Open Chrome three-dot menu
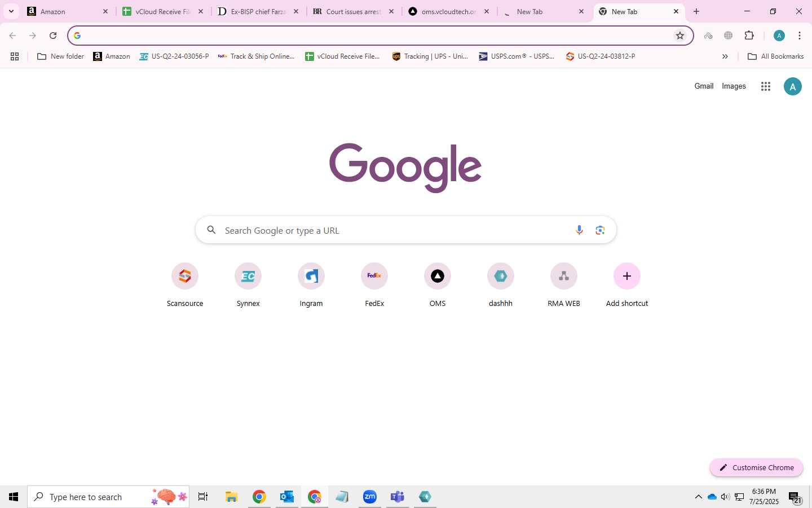The width and height of the screenshot is (812, 508). [x=800, y=36]
